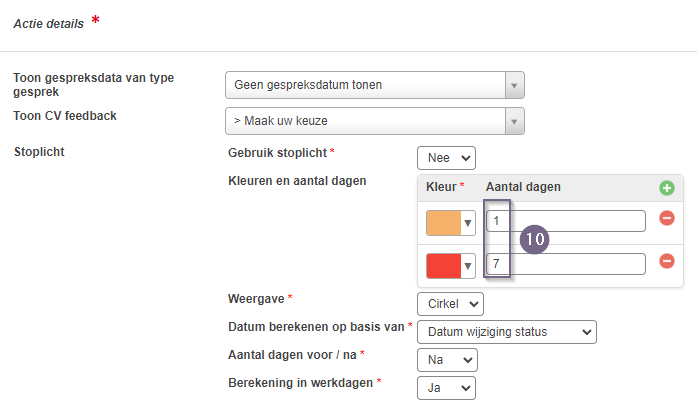Open the orange color picker dropdown
Image resolution: width=697 pixels, height=409 pixels.
point(451,223)
